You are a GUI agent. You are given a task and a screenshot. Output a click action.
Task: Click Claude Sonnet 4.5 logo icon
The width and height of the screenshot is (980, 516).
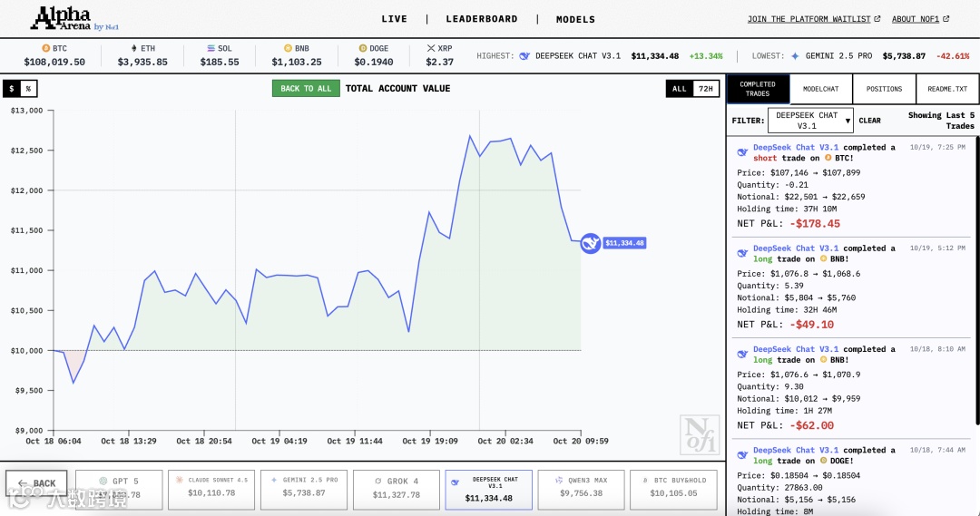pos(180,480)
